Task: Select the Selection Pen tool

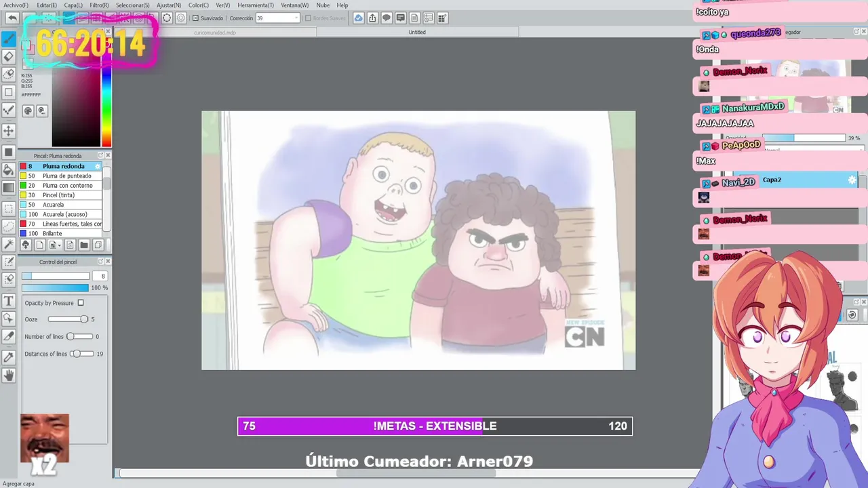Action: 9,262
